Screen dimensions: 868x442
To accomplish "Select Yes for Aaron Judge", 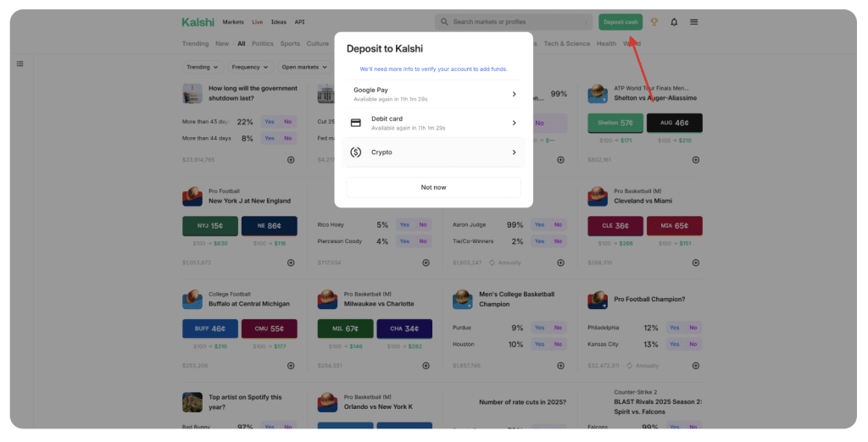I will tap(539, 225).
